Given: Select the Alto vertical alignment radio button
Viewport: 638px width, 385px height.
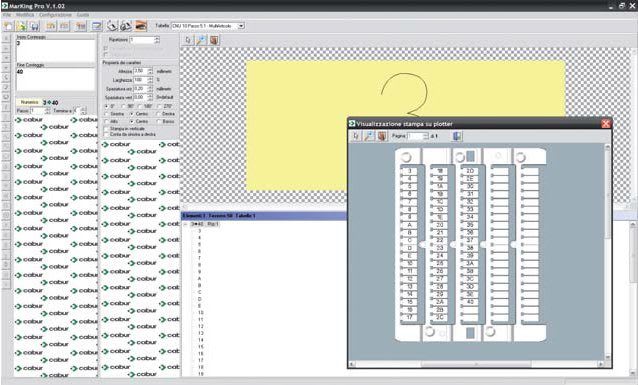Looking at the screenshot, I should pos(107,122).
